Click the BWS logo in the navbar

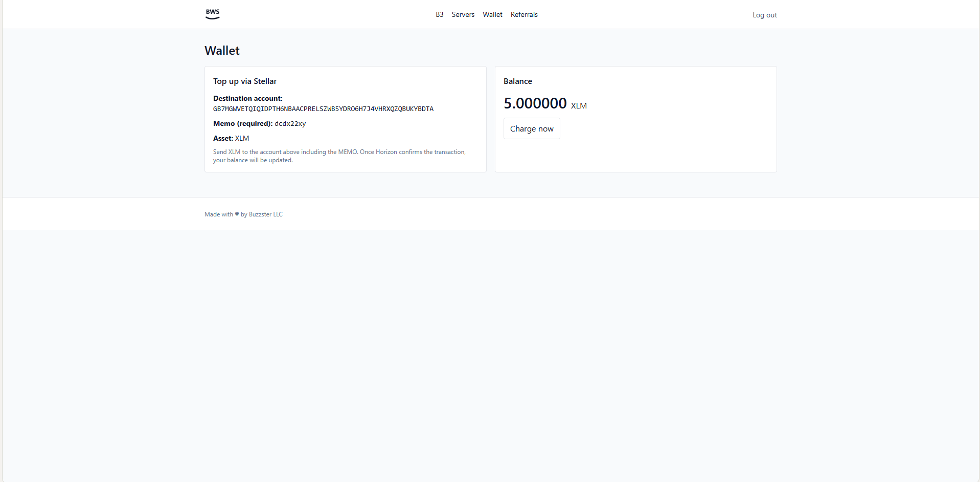pyautogui.click(x=212, y=14)
